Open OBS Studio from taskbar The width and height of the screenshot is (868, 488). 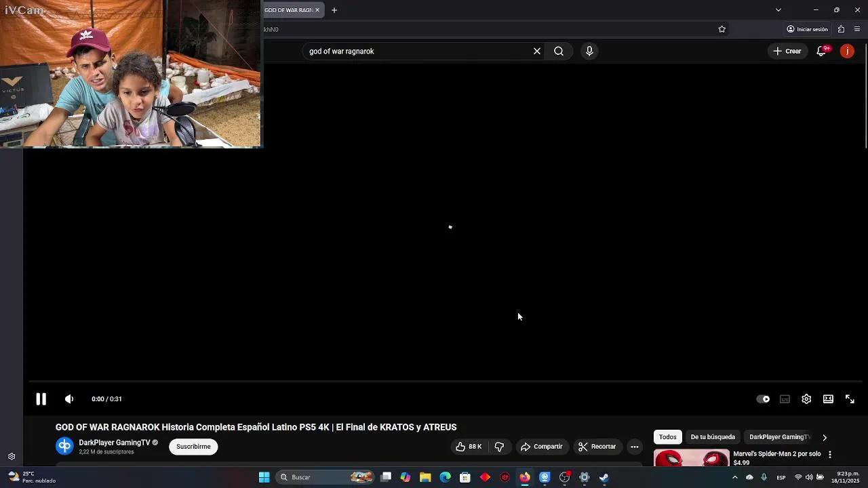click(565, 477)
